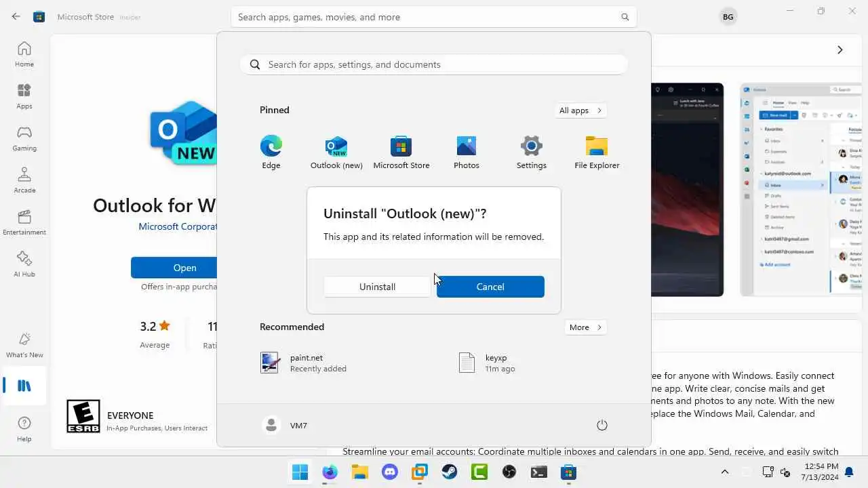This screenshot has width=868, height=488.
Task: Confirm Uninstall in the dialog
Action: (377, 287)
